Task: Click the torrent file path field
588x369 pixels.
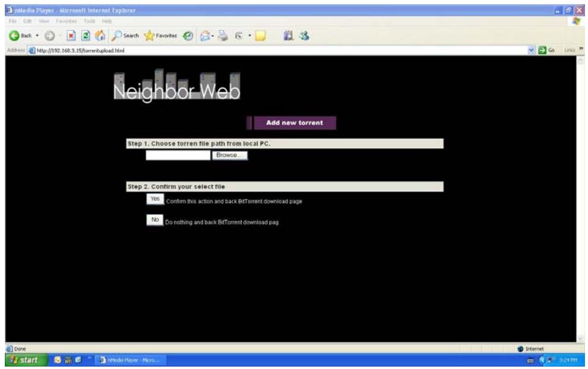Action: pos(178,156)
